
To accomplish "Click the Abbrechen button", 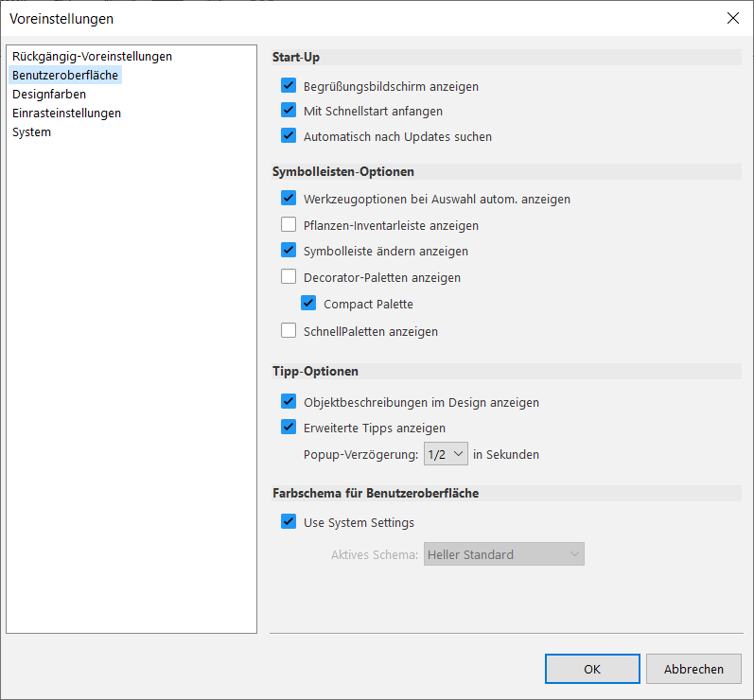I will tap(693, 669).
